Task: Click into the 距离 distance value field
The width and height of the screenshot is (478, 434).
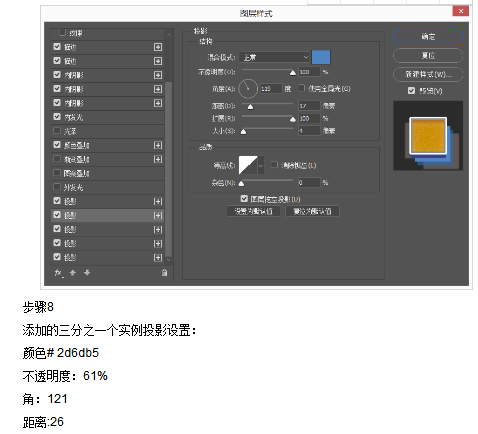Action: 309,106
